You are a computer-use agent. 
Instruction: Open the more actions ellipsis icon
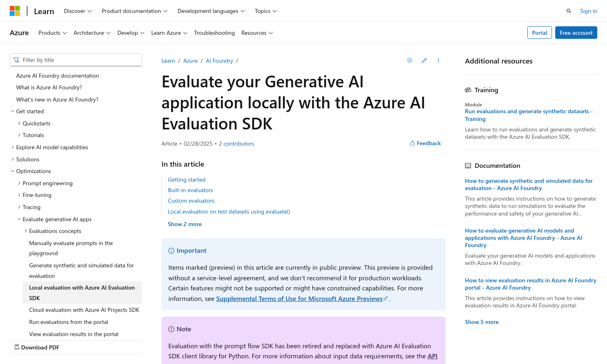click(438, 60)
